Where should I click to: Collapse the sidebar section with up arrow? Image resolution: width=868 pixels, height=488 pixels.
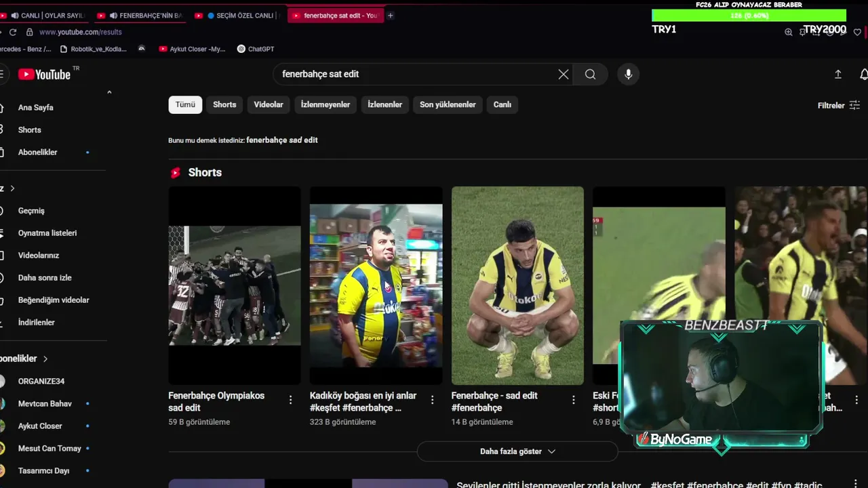109,92
